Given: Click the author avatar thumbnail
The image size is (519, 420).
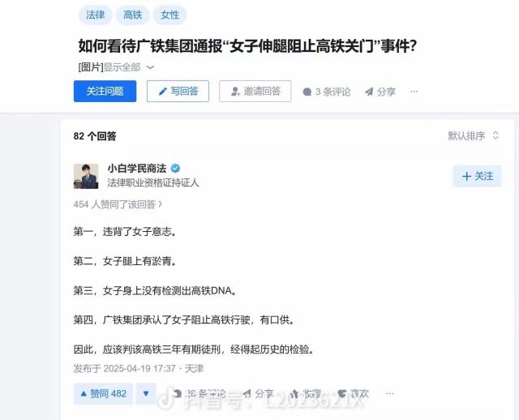Looking at the screenshot, I should pyautogui.click(x=86, y=176).
